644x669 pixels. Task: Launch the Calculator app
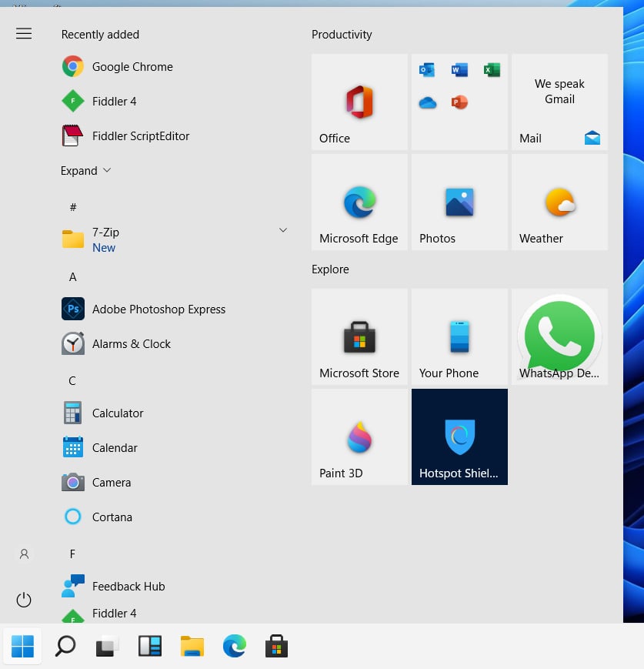(117, 413)
